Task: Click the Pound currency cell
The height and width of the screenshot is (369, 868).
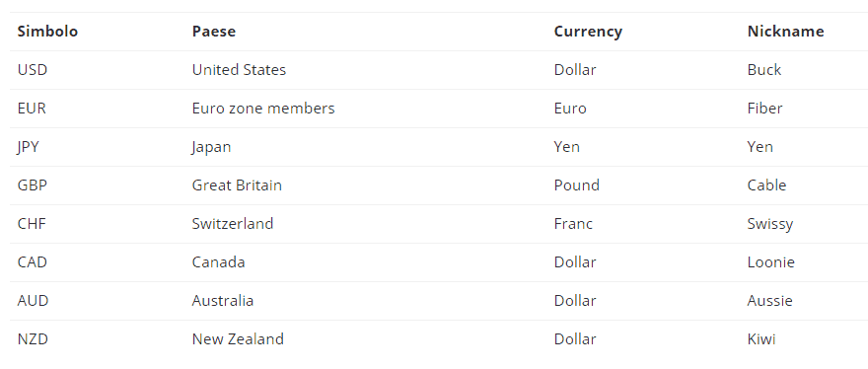Action: point(577,185)
